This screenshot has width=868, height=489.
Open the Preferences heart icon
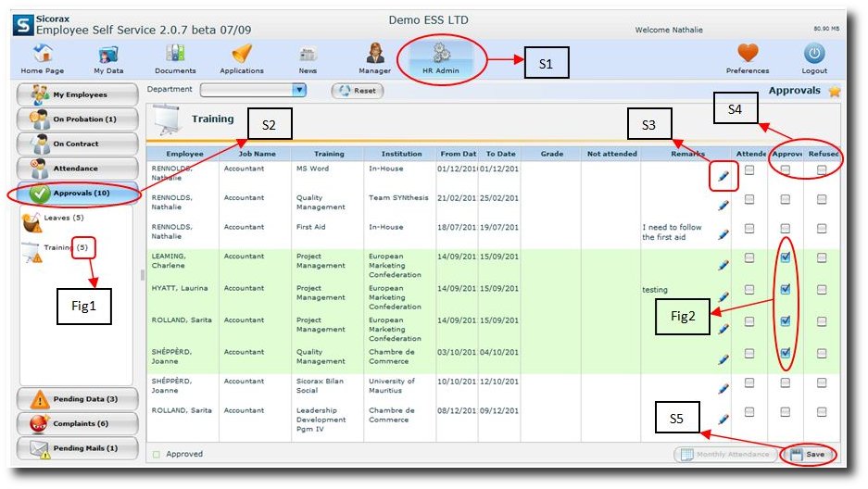click(x=748, y=56)
